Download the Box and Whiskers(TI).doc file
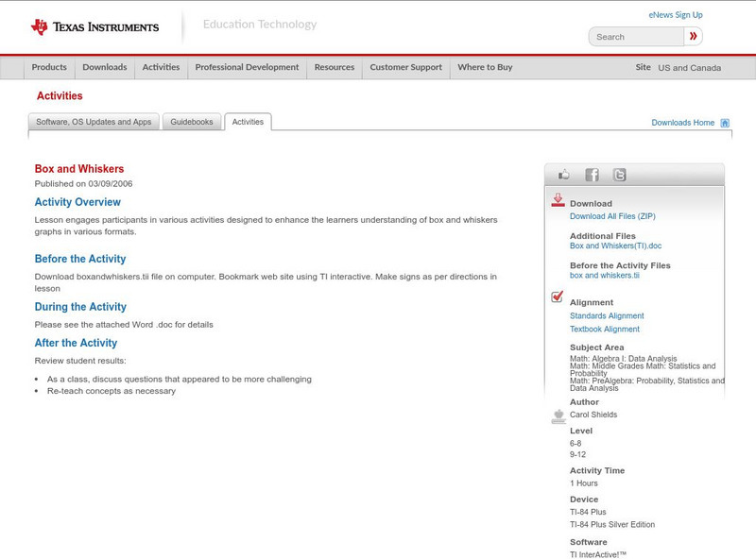 click(615, 246)
